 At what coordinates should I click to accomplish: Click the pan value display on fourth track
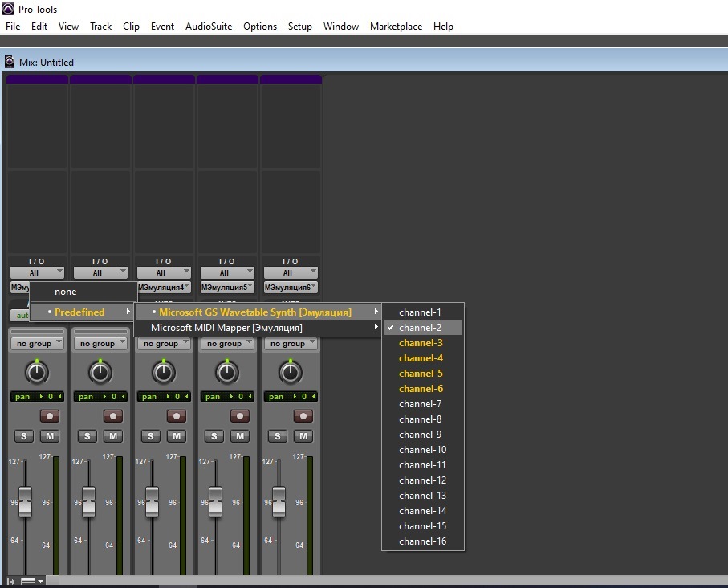(227, 397)
